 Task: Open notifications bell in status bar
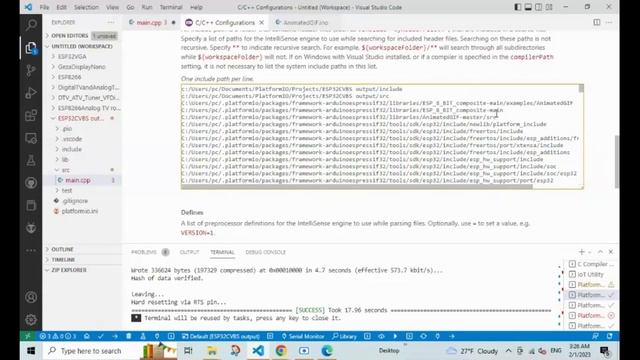click(610, 336)
